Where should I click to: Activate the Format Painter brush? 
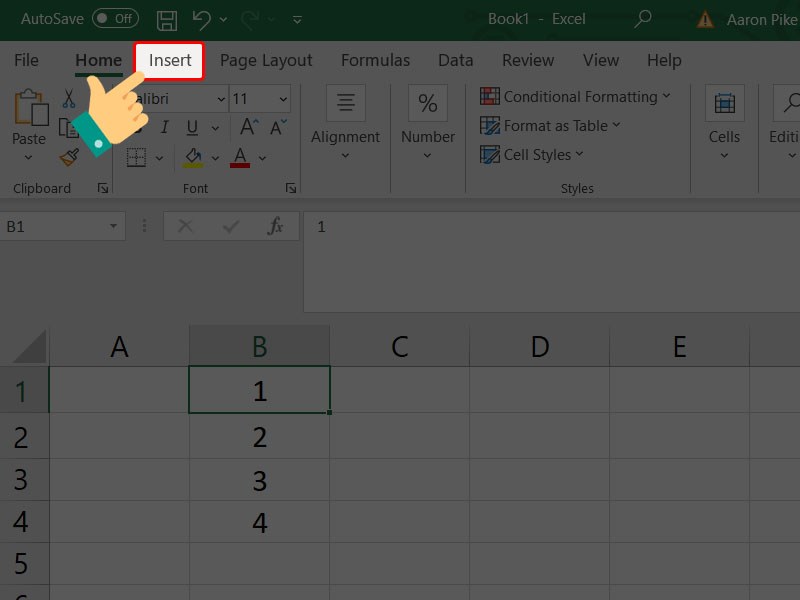coord(69,157)
